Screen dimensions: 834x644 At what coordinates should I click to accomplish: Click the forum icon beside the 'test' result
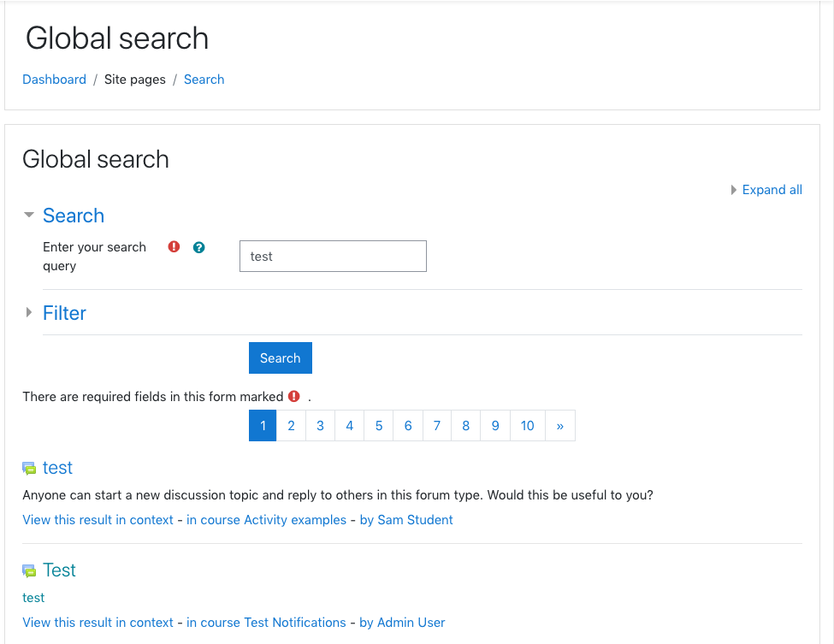point(29,469)
